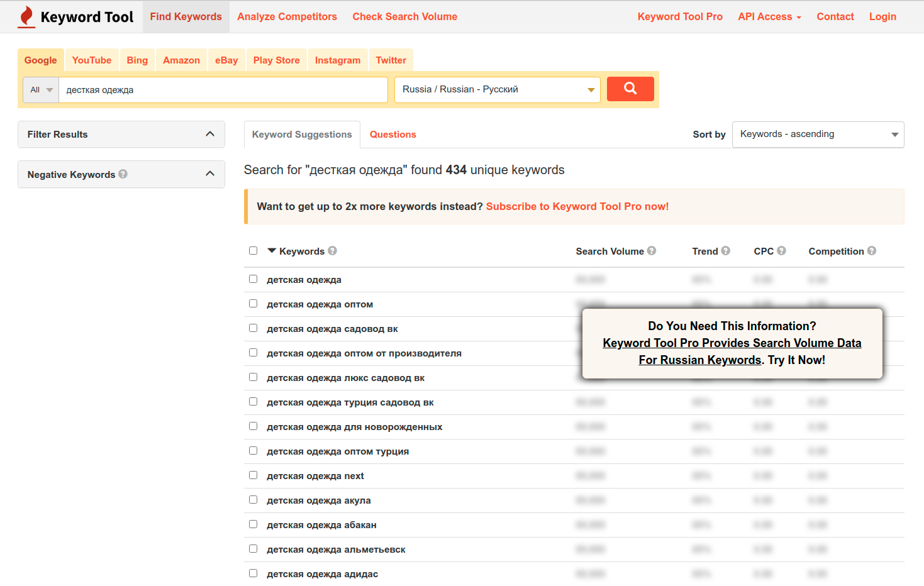
Task: Check the 'детская одежда альметьевск' checkbox
Action: [253, 549]
